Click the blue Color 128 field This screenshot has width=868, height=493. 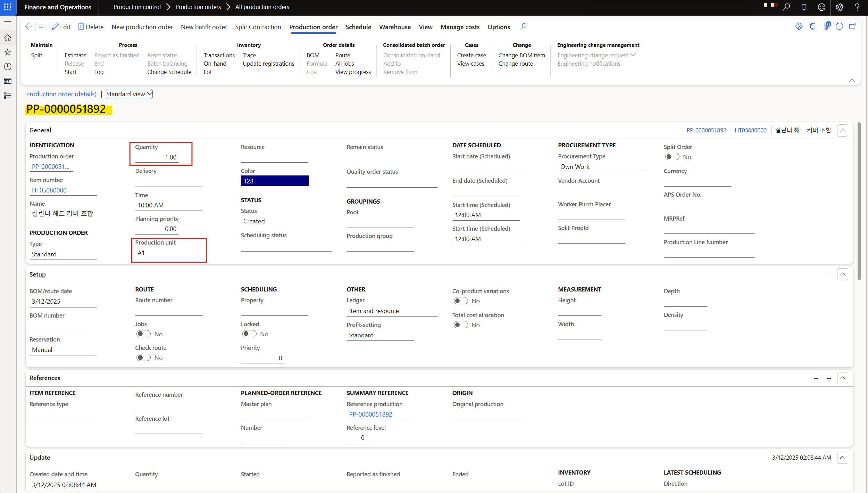(274, 181)
